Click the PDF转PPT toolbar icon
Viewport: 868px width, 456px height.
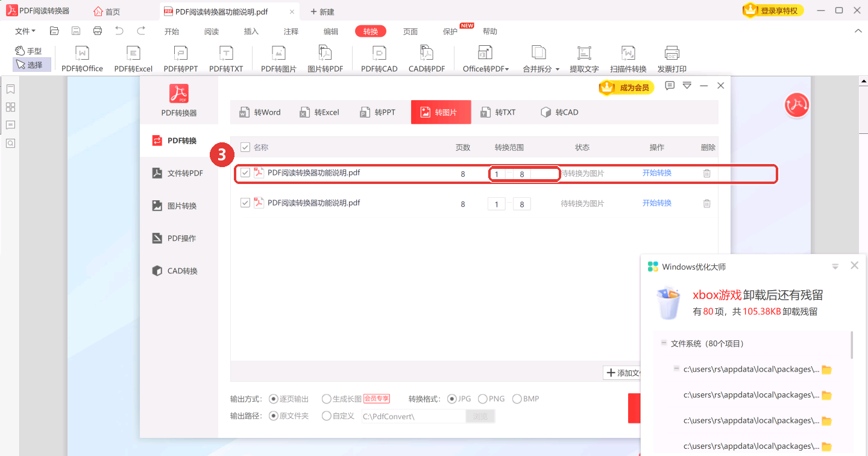point(180,59)
